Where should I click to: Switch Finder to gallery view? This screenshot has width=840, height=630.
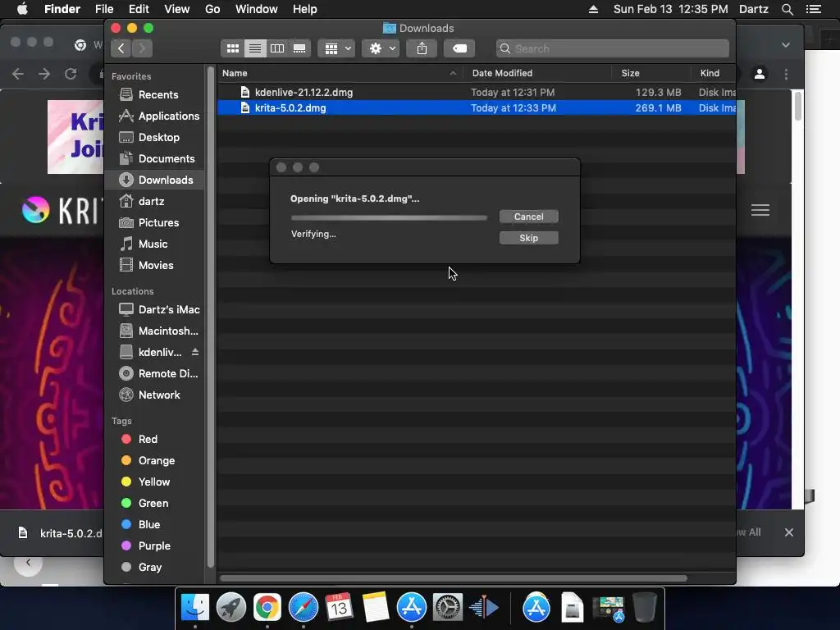(x=299, y=48)
